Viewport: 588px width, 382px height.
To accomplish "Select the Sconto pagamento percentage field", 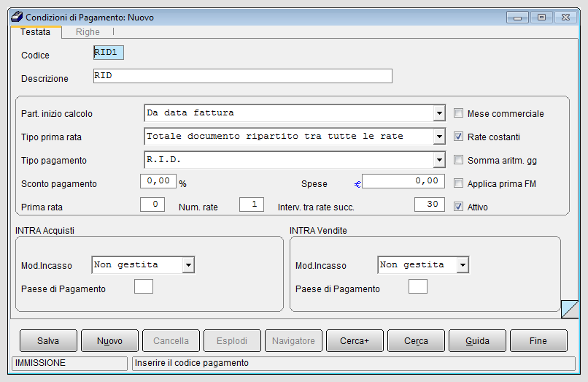I will [x=158, y=181].
